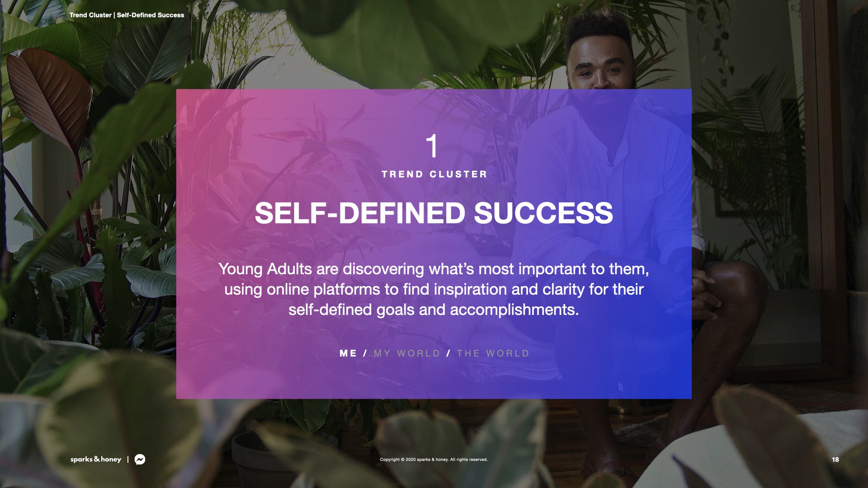Switch to THE WORLD tab
The height and width of the screenshot is (488, 868).
(x=493, y=353)
